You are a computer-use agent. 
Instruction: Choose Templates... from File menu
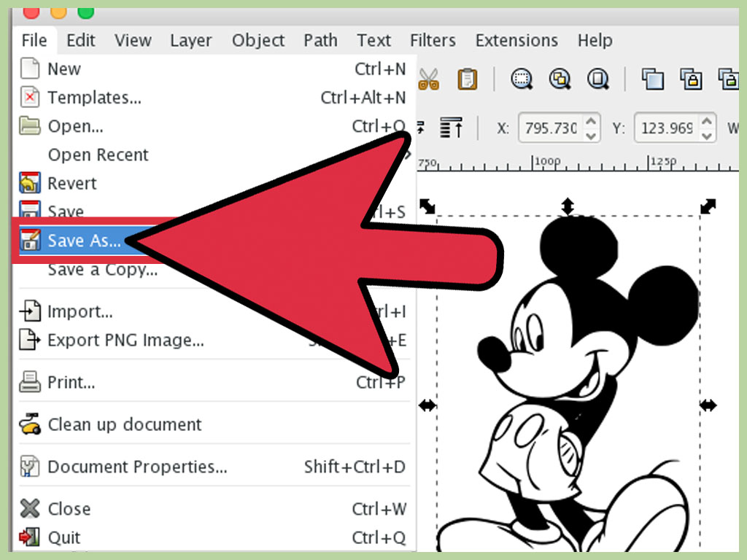click(213, 98)
